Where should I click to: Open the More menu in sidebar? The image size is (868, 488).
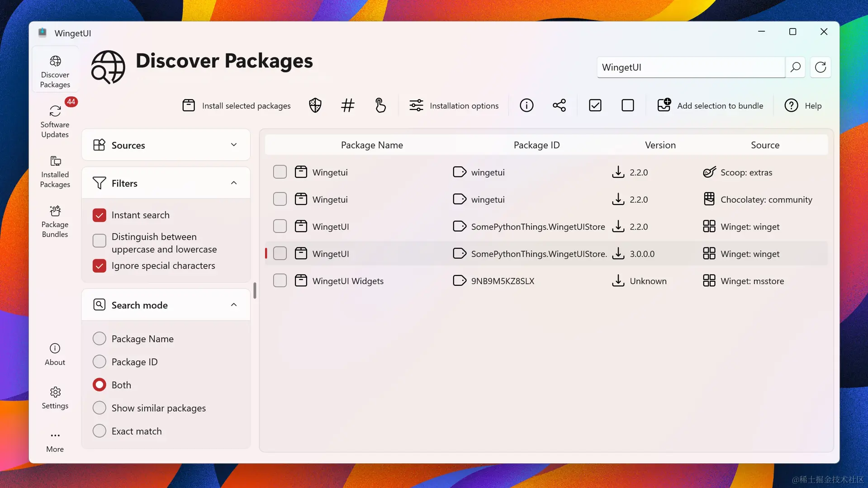click(55, 441)
